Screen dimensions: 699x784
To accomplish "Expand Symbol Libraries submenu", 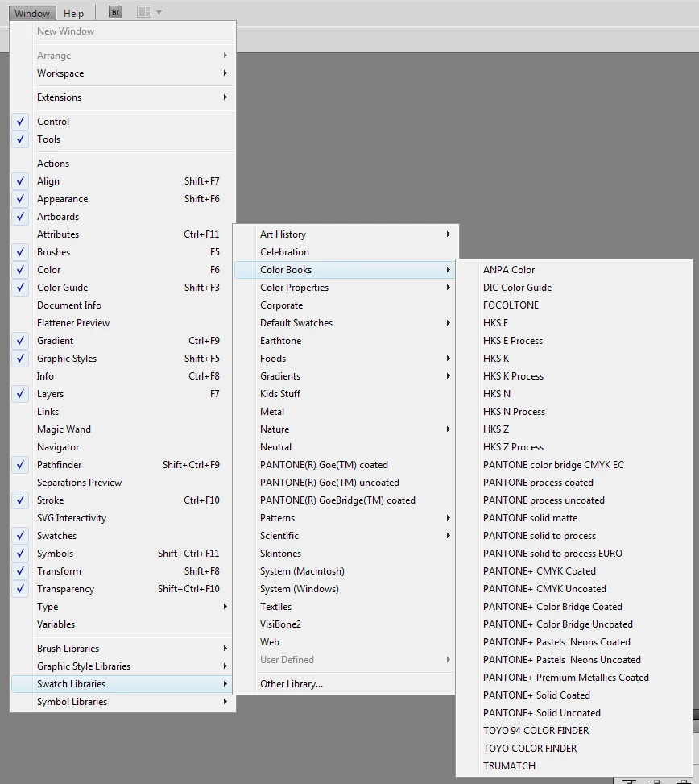I will pos(122,702).
